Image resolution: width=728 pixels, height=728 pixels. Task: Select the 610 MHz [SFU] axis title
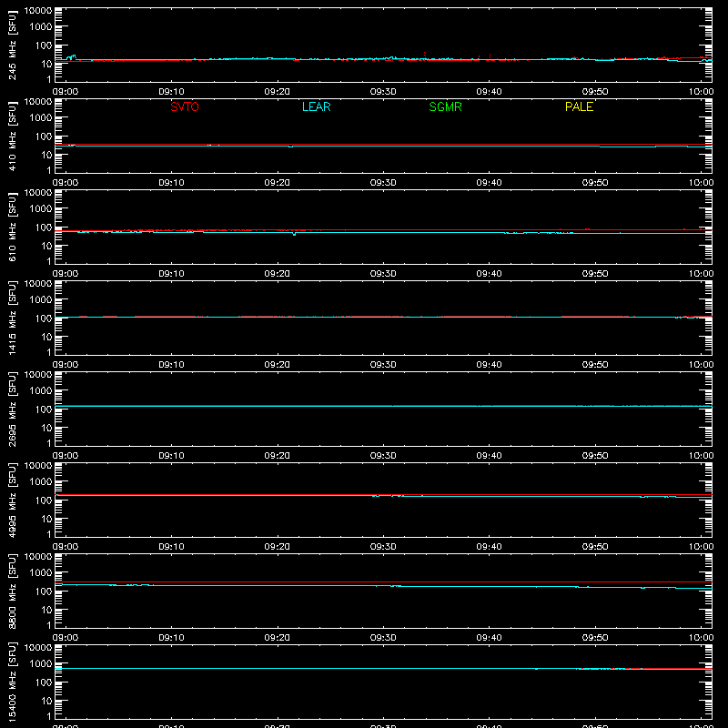[x=13, y=227]
